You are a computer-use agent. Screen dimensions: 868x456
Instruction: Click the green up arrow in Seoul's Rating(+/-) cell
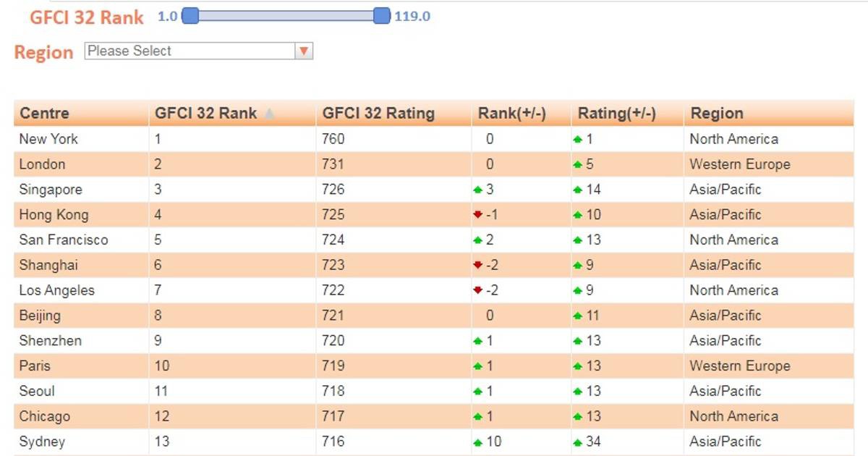coord(577,392)
